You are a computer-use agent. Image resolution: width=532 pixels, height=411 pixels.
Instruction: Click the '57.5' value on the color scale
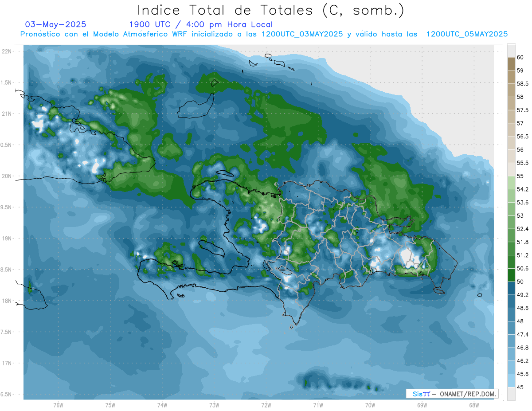523,110
